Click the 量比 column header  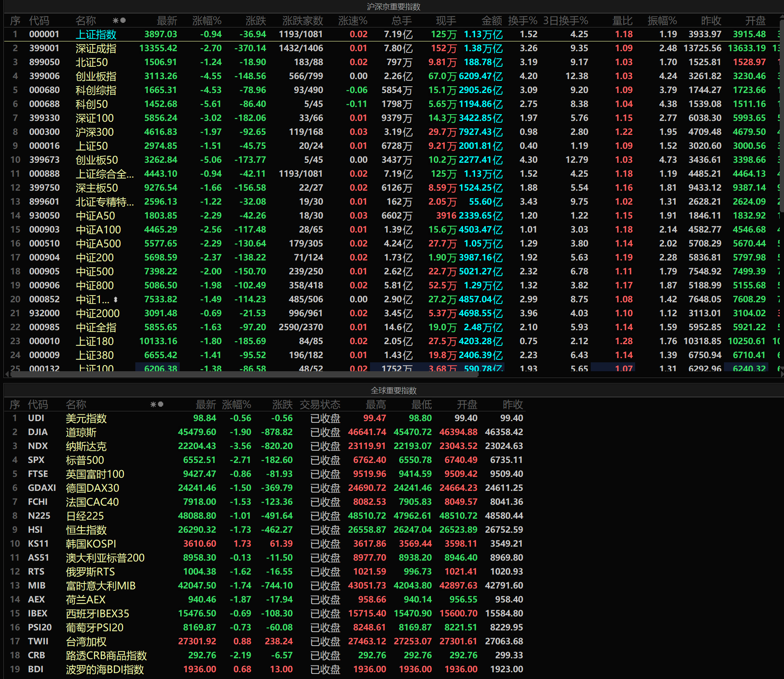(x=622, y=21)
